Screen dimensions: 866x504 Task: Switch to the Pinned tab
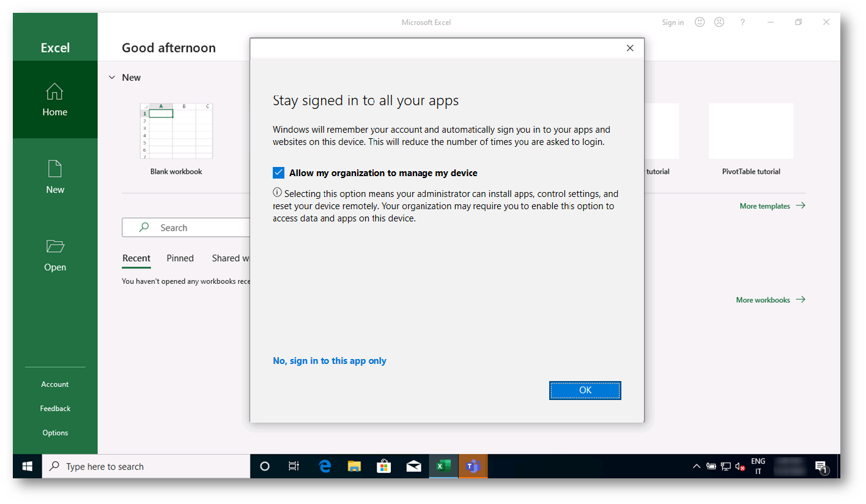[x=180, y=258]
